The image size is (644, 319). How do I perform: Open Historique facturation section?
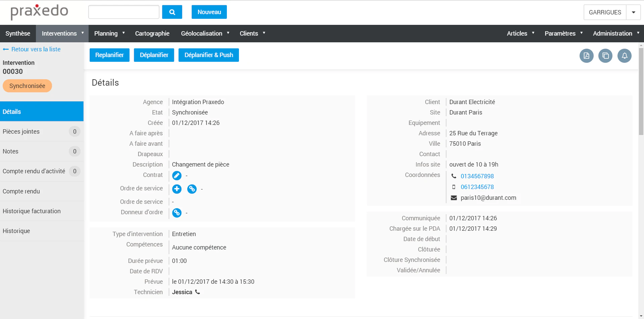click(x=42, y=211)
